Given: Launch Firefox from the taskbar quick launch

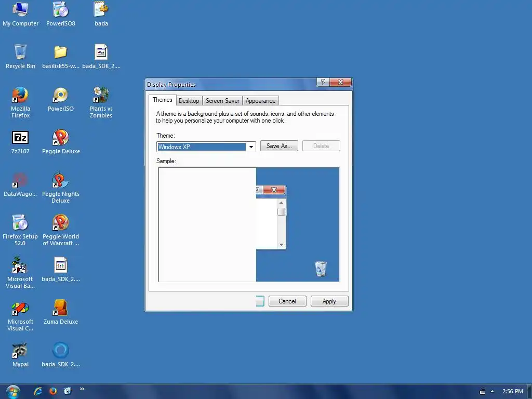Looking at the screenshot, I should coord(53,391).
